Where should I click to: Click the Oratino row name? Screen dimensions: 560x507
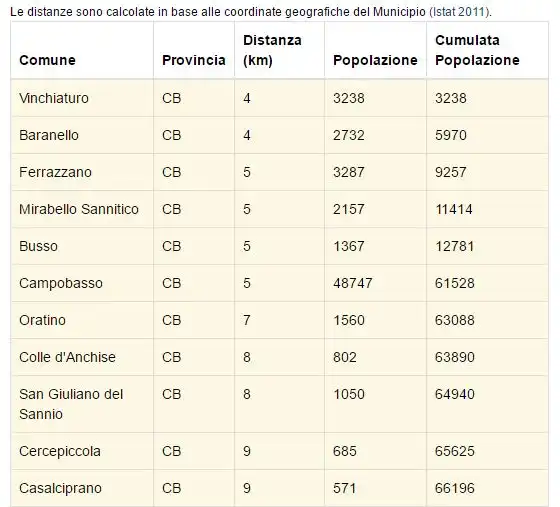coord(42,320)
